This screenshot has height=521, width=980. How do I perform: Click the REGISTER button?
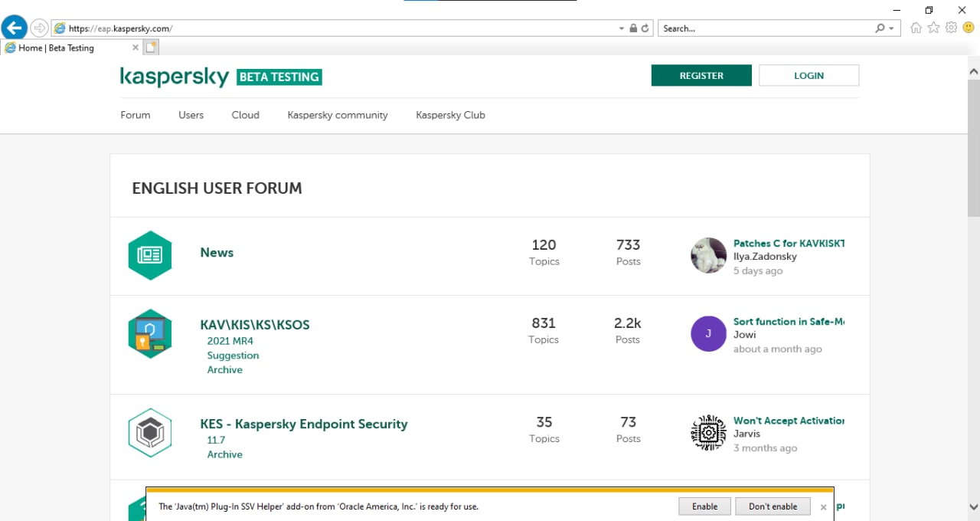(701, 75)
